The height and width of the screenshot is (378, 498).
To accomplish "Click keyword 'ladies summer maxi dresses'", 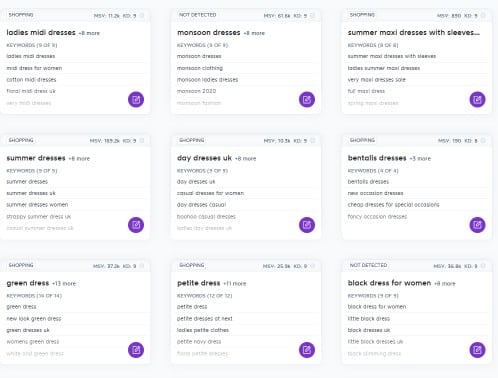I will coord(384,68).
